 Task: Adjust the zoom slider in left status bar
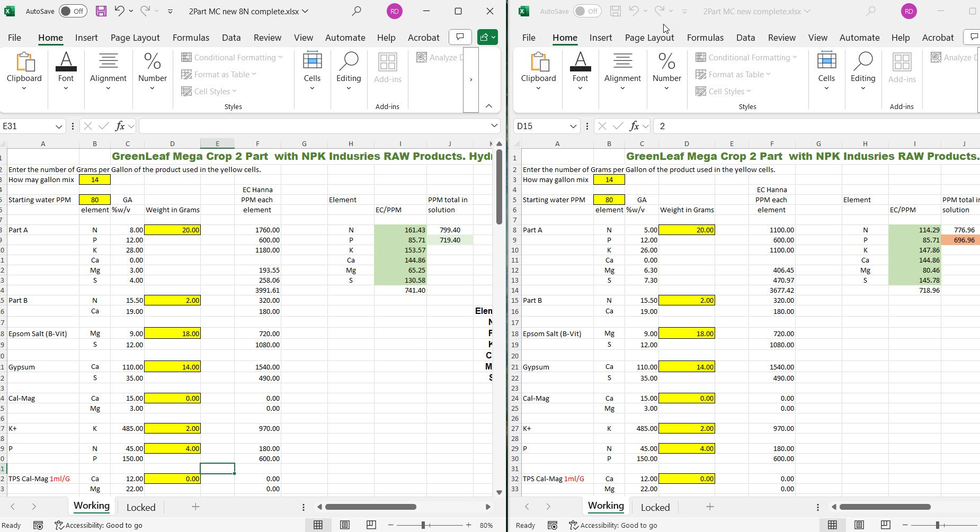tap(423, 525)
